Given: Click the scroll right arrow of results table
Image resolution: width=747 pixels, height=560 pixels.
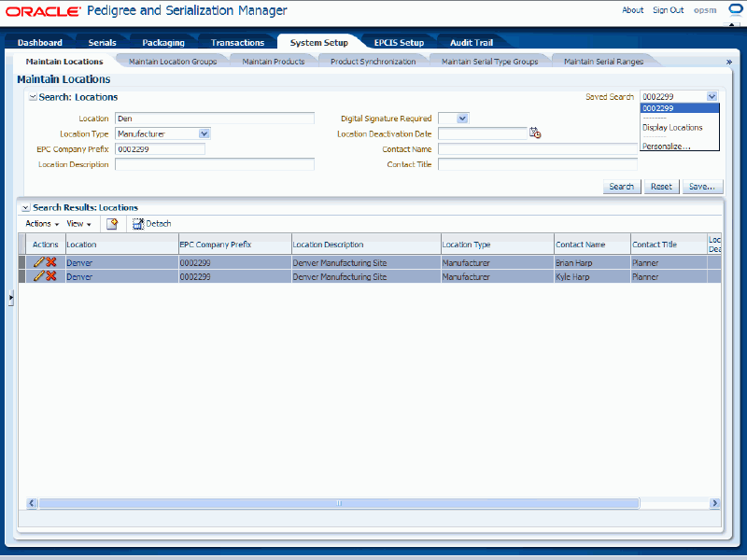Looking at the screenshot, I should pyautogui.click(x=714, y=503).
